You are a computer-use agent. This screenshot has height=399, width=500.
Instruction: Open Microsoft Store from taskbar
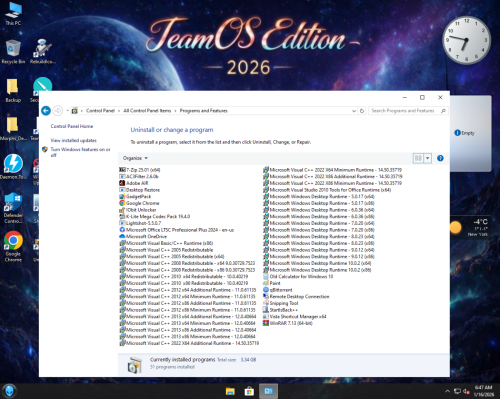tap(249, 391)
